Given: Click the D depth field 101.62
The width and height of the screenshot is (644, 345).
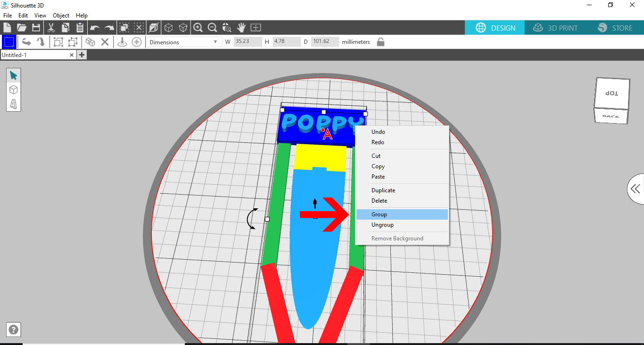Looking at the screenshot, I should [x=325, y=41].
